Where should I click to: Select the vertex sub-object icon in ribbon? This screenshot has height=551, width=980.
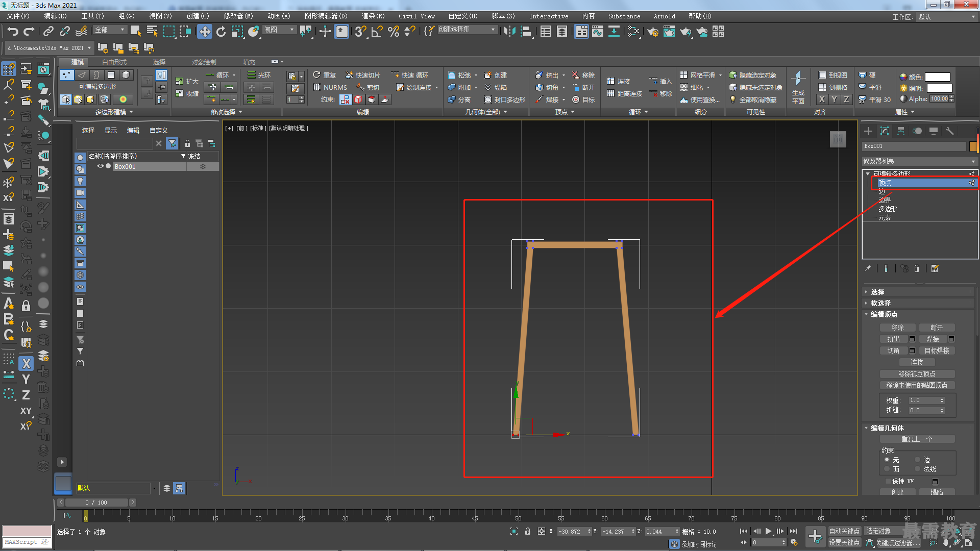67,75
